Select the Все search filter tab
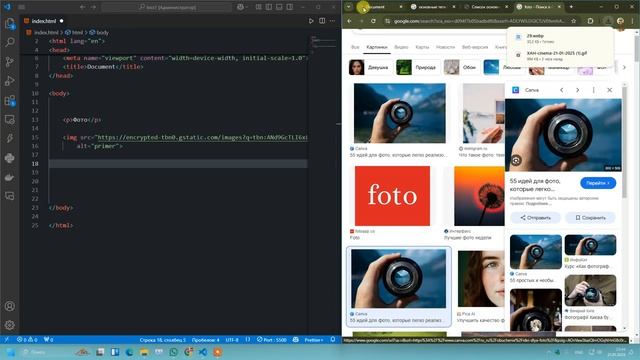The width and height of the screenshot is (640, 360). point(355,47)
